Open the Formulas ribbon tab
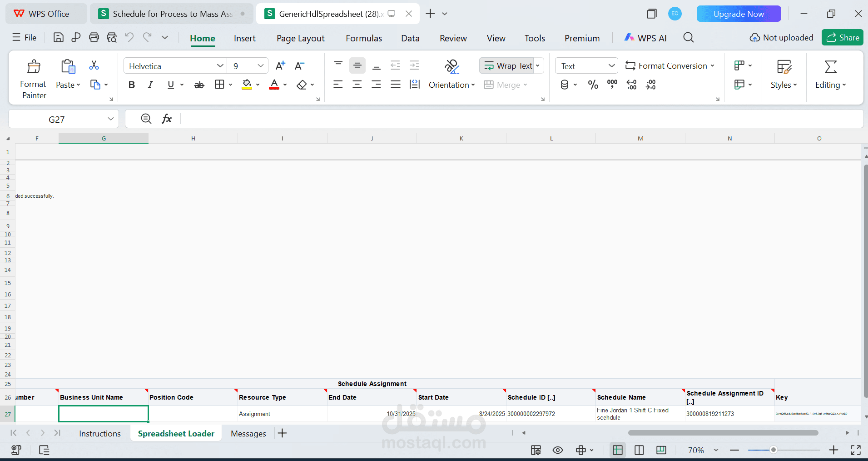 364,38
